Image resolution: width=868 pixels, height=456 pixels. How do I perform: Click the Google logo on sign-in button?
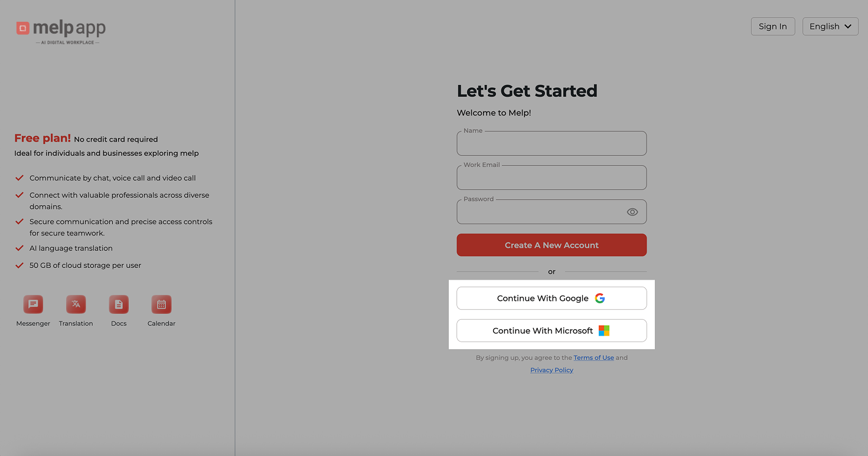click(x=600, y=298)
